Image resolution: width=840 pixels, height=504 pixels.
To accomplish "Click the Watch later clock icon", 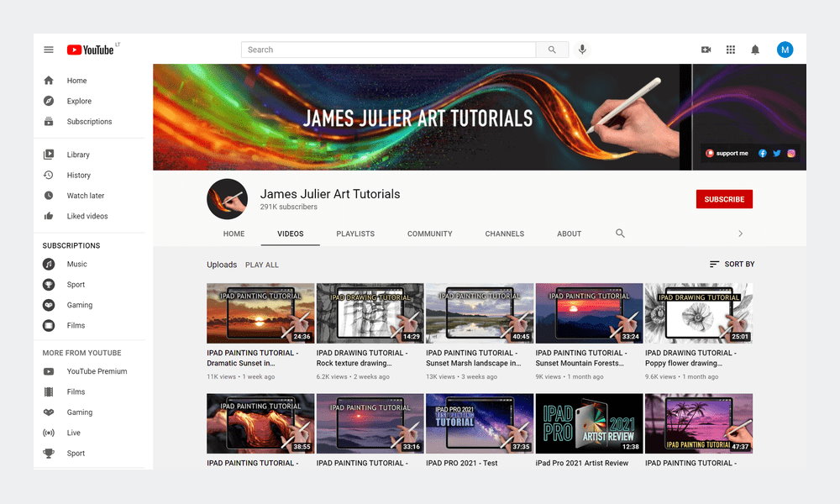I will (48, 196).
